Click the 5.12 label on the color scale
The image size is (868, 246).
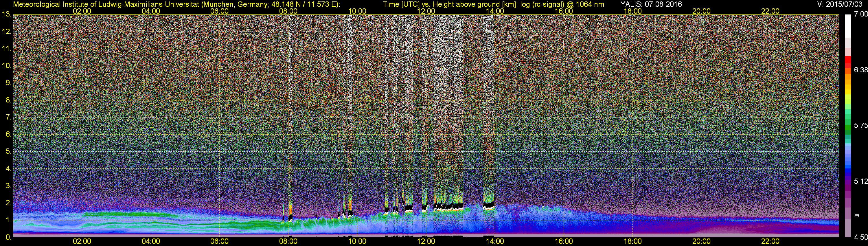(x=860, y=181)
